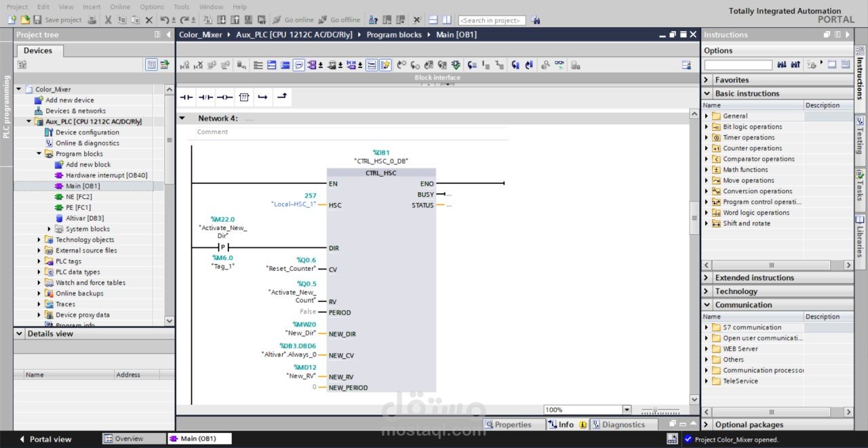Image resolution: width=868 pixels, height=448 pixels.
Task: Click the close branch icon
Action: [x=281, y=97]
